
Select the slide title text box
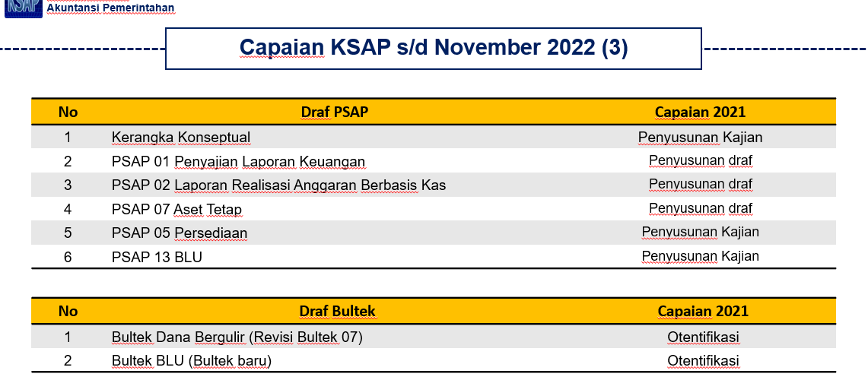pos(434,49)
